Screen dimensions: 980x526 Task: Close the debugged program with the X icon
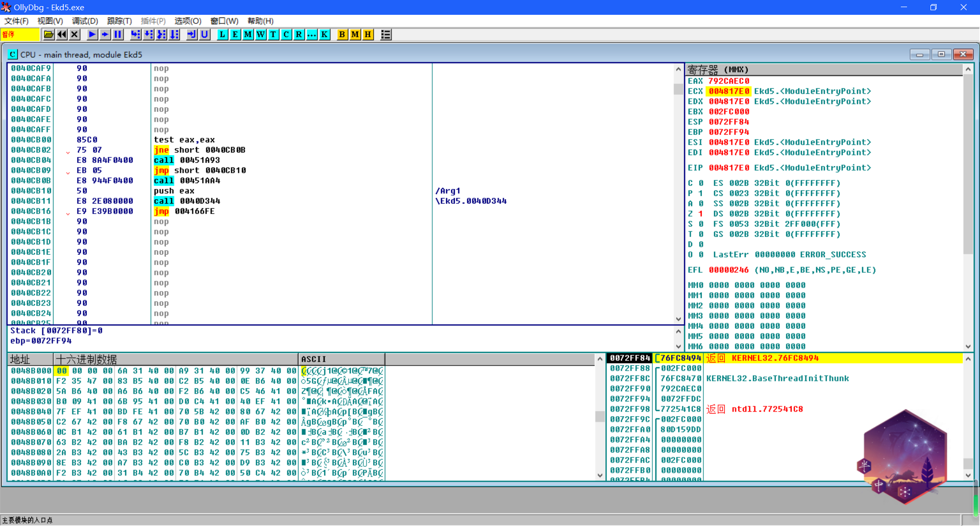(75, 35)
